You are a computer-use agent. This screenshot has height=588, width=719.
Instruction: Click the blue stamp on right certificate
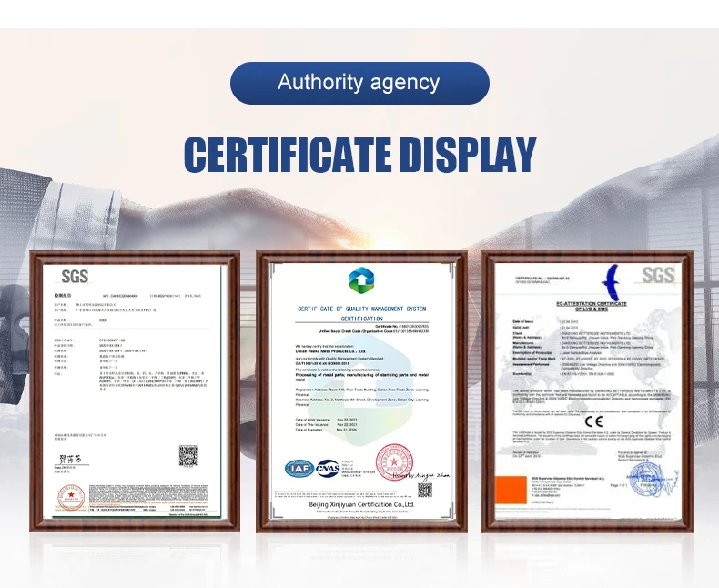(647, 480)
